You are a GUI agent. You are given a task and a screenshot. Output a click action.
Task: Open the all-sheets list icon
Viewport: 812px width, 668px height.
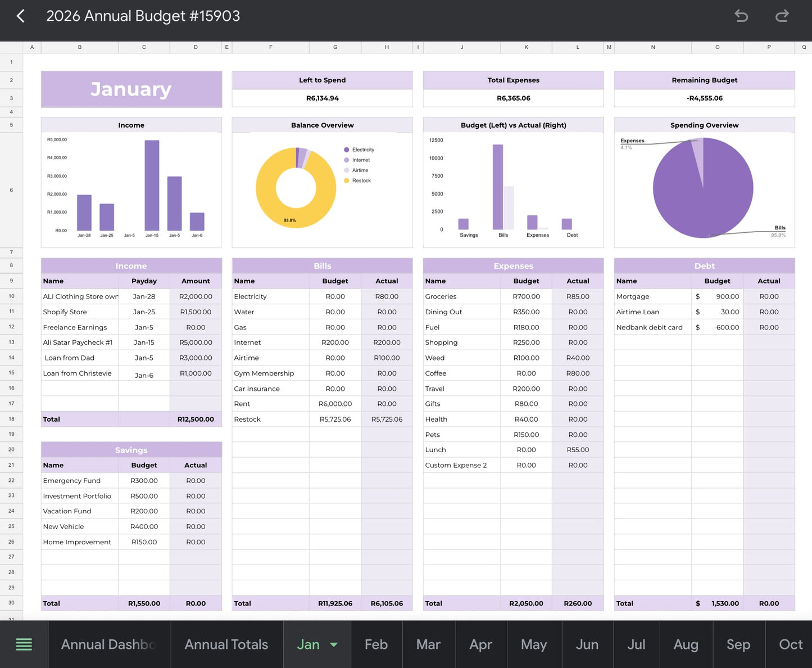pyautogui.click(x=24, y=644)
